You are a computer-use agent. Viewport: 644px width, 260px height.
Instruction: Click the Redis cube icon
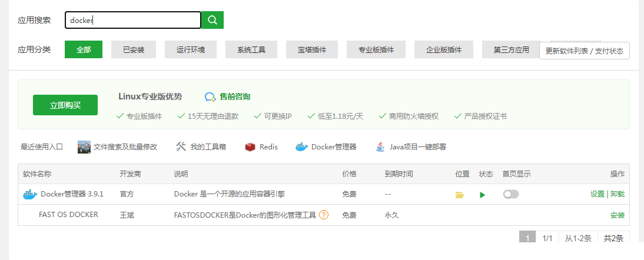250,147
